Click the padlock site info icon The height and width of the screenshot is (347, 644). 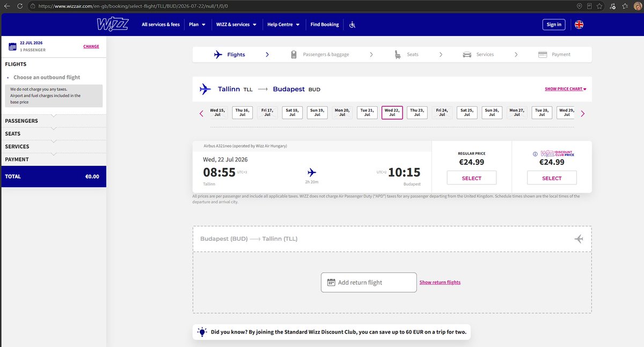pos(33,6)
